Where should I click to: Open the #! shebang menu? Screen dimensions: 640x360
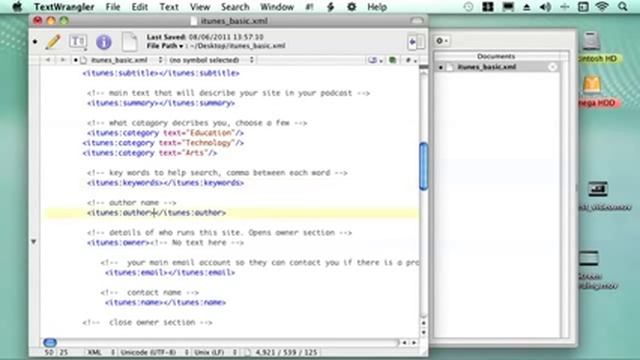pyautogui.click(x=310, y=7)
